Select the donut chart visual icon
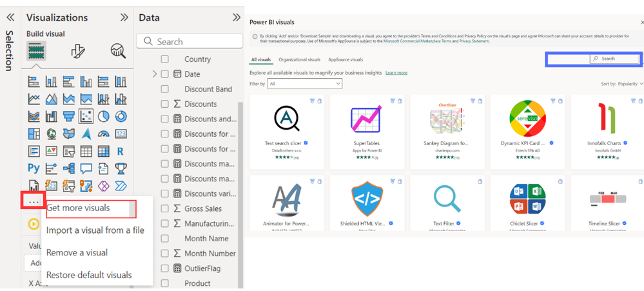Screen dimensions: 644x291 [x=121, y=116]
